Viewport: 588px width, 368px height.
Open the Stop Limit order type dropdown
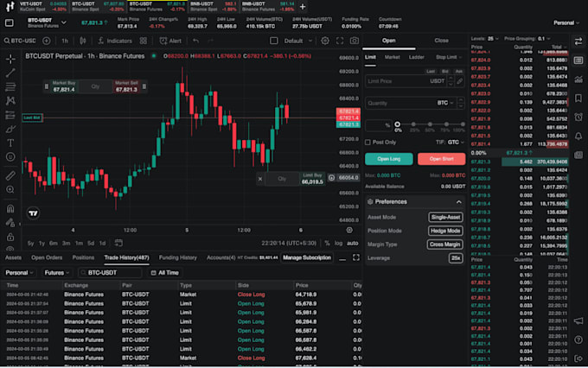point(449,57)
